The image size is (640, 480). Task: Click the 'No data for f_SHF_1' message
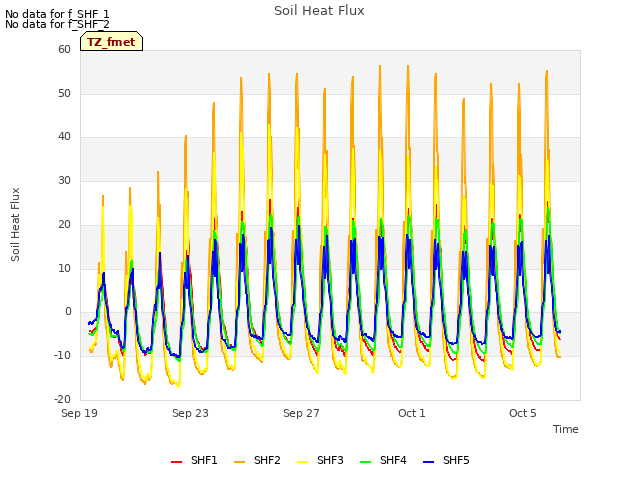tap(57, 14)
